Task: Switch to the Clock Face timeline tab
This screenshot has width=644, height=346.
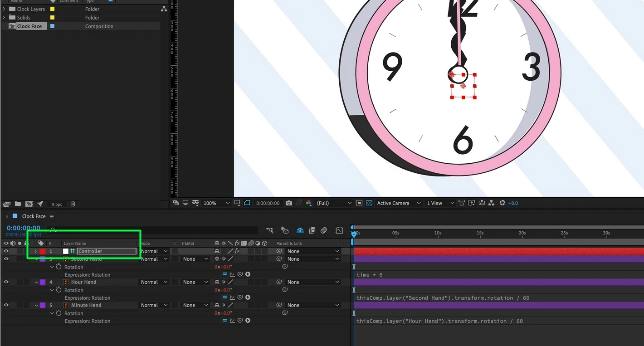Action: pos(34,216)
